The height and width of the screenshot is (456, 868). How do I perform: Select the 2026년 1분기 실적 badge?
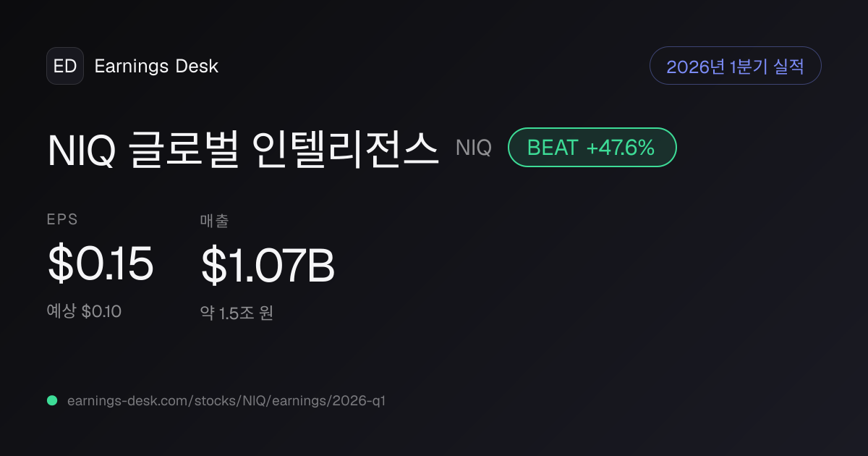pos(736,66)
